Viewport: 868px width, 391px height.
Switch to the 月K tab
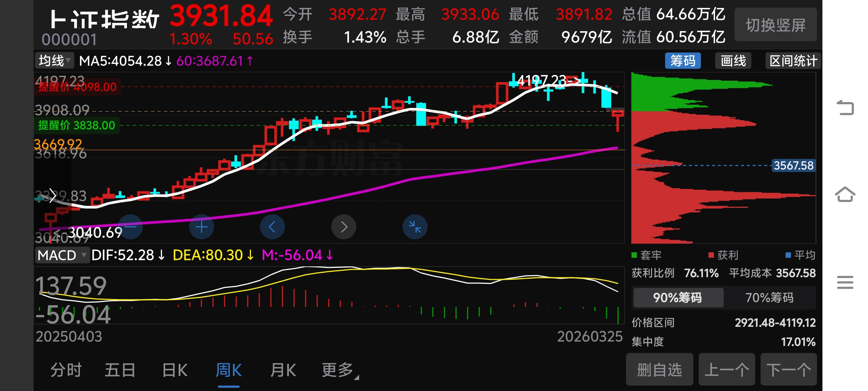pyautogui.click(x=283, y=370)
